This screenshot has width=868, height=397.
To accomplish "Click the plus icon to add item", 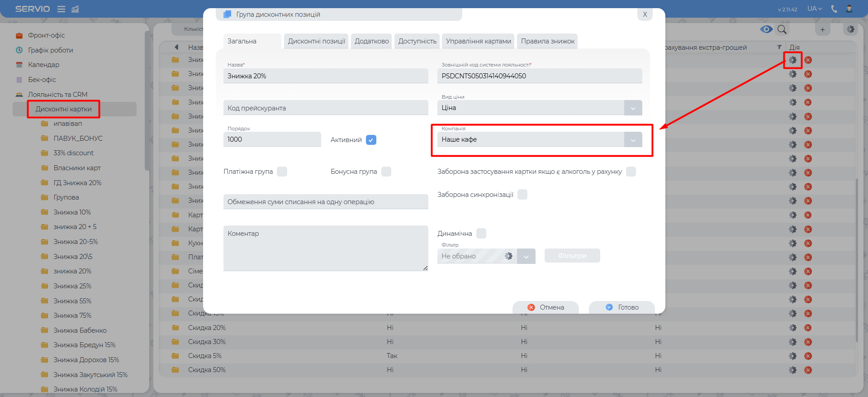I will 822,29.
